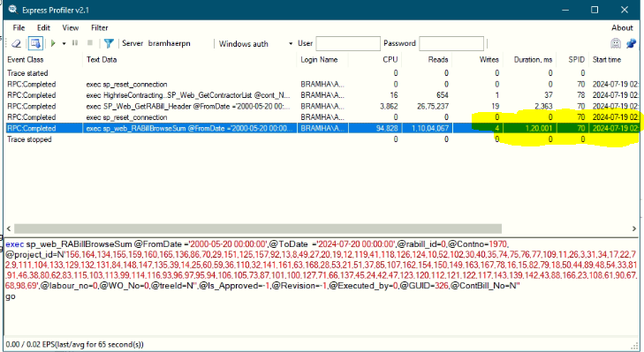Viewport: 644px width, 352px height.
Task: Clear the trace with the eraser icon
Action: click(x=16, y=43)
